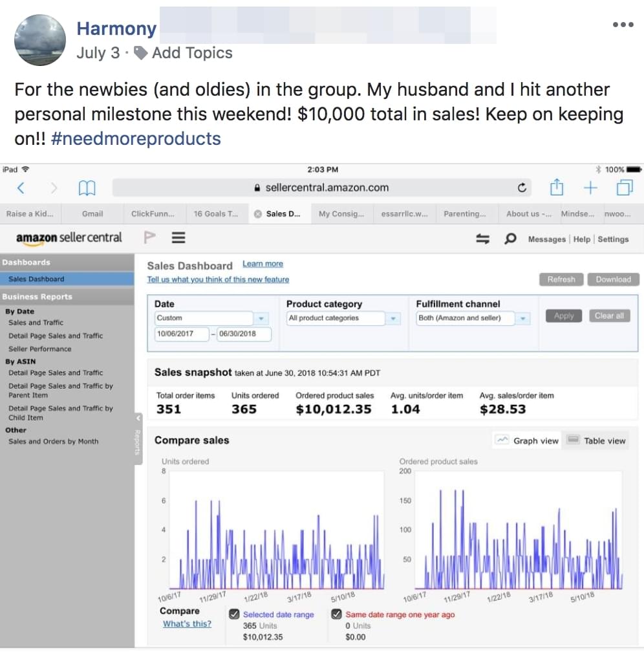Expand the Fulfillment channel dropdown
The image size is (644, 652).
click(x=522, y=318)
